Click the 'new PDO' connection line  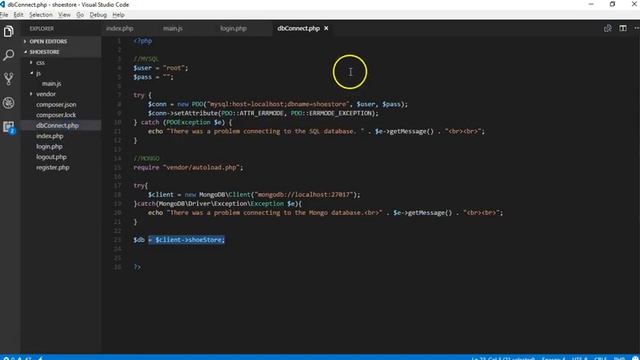tap(278, 104)
